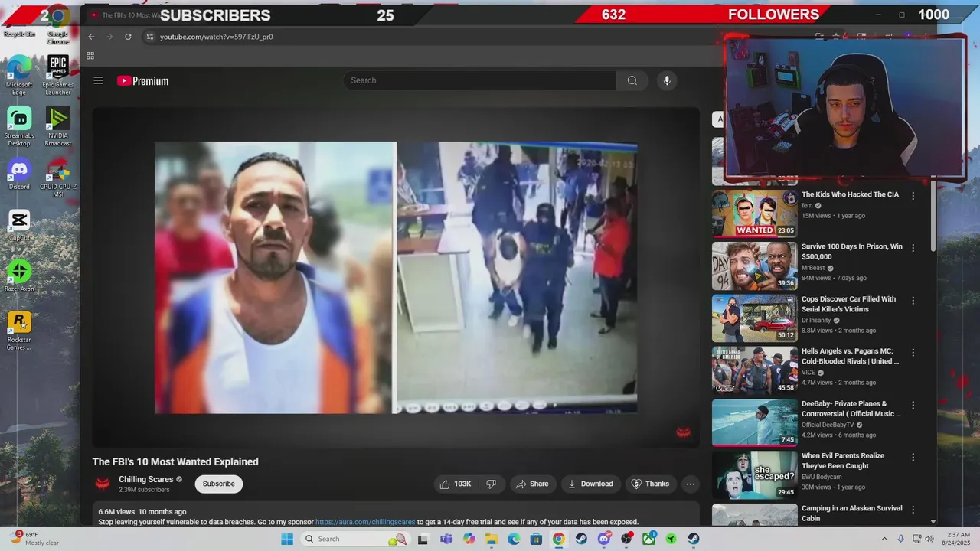Open volume control in system tray
Screen dimensions: 980x551
point(929,539)
